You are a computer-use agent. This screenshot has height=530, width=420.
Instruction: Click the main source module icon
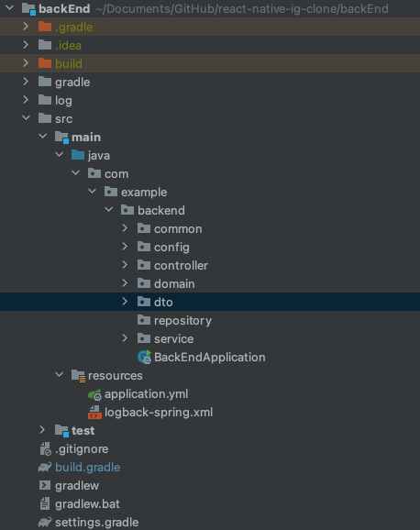[x=61, y=138]
